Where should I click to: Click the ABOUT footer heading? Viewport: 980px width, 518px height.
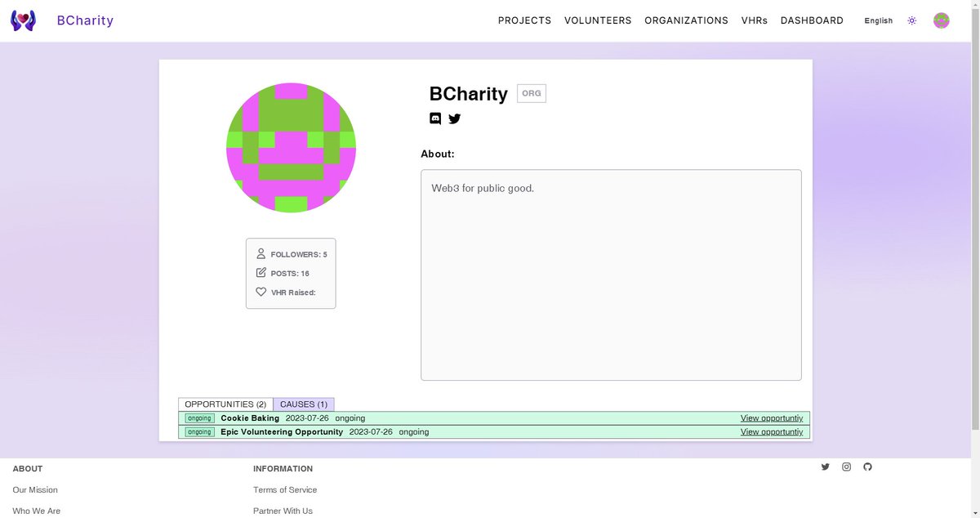point(28,469)
